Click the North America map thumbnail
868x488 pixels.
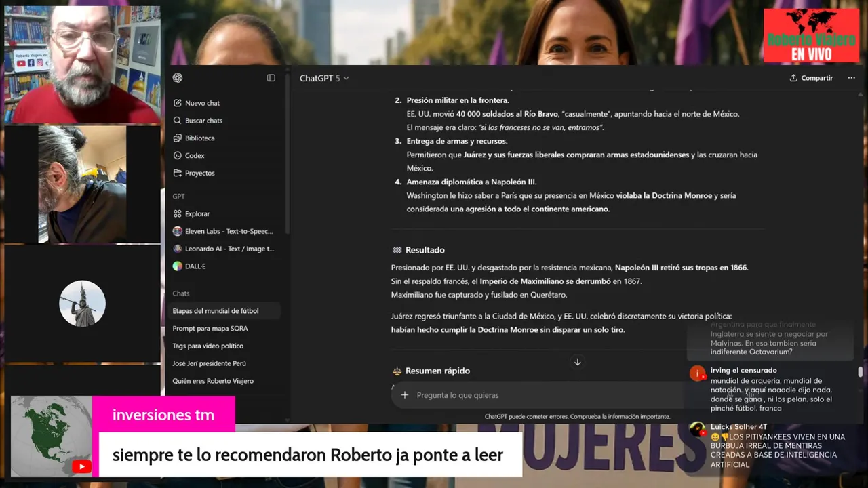tap(52, 436)
